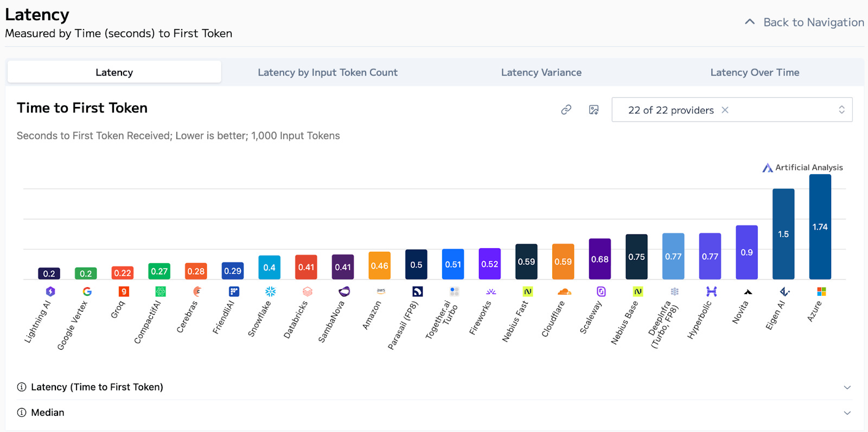Click the Hyperbolic logo icon
The width and height of the screenshot is (868, 432).
(x=711, y=291)
